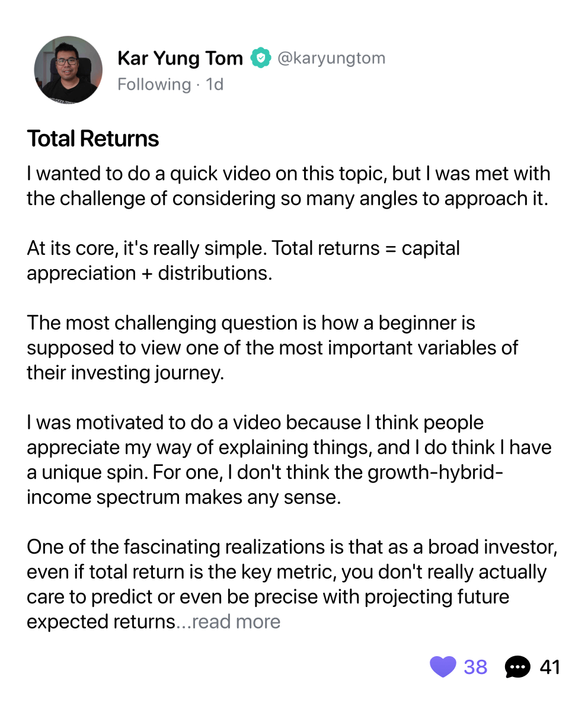Click the author name Kar Yung Tom
Image resolution: width=588 pixels, height=706 pixels.
pos(180,58)
